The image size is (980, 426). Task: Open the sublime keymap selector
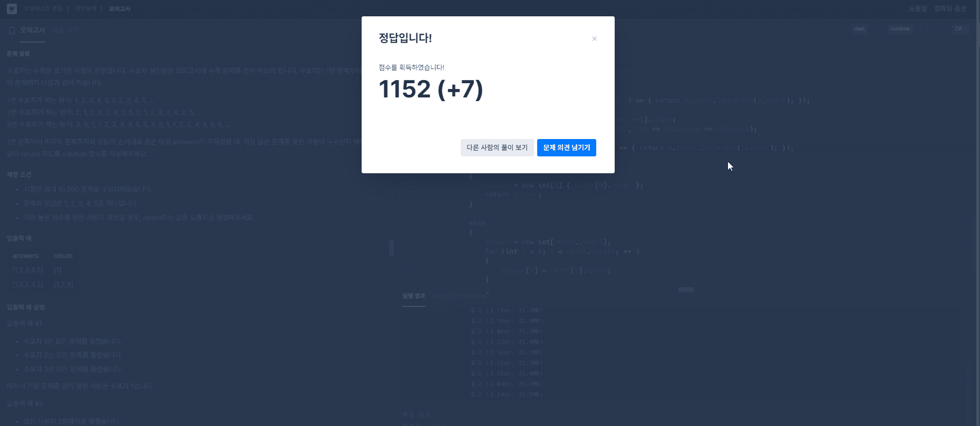(900, 29)
